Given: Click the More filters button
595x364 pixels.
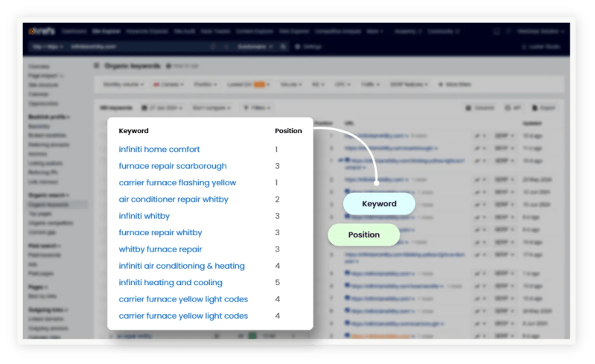Looking at the screenshot, I should point(455,85).
